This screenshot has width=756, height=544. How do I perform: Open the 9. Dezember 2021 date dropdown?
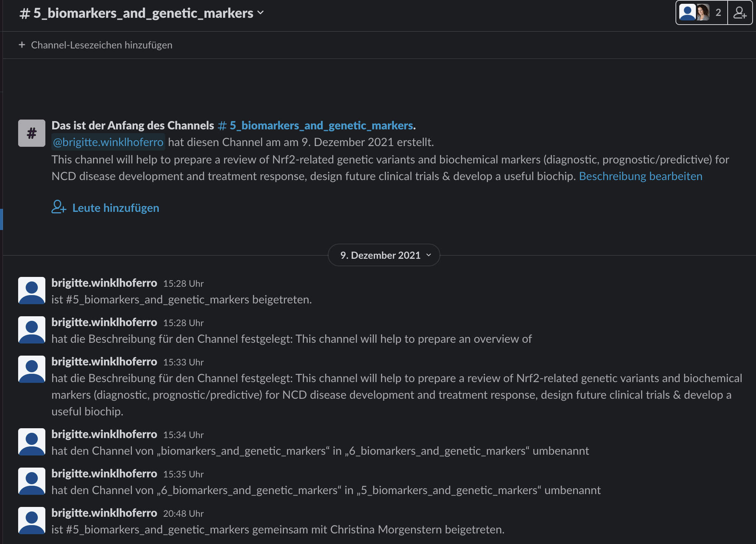[x=384, y=255]
